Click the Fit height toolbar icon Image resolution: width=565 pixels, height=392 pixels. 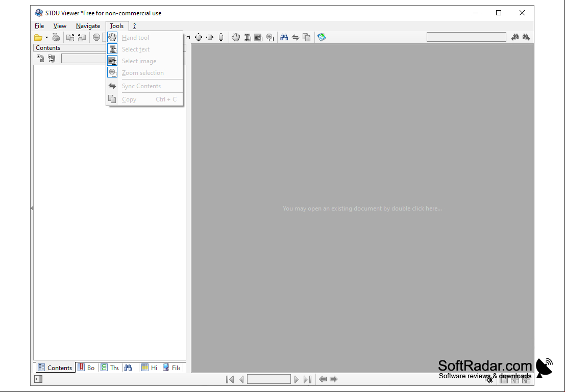point(221,37)
